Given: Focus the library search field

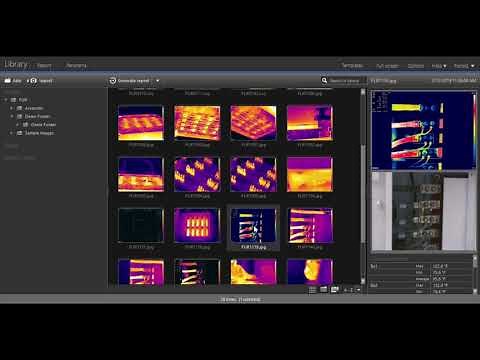Looking at the screenshot, I should (x=346, y=81).
